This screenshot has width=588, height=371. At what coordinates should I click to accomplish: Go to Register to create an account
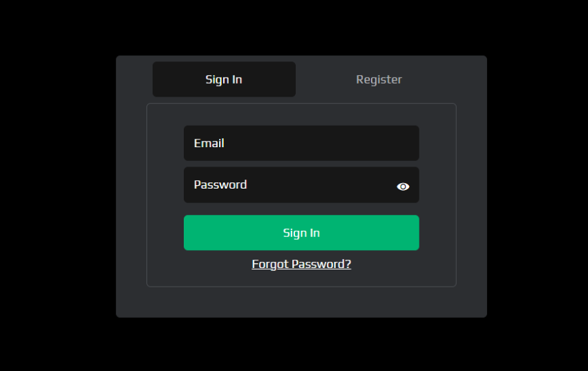[379, 79]
